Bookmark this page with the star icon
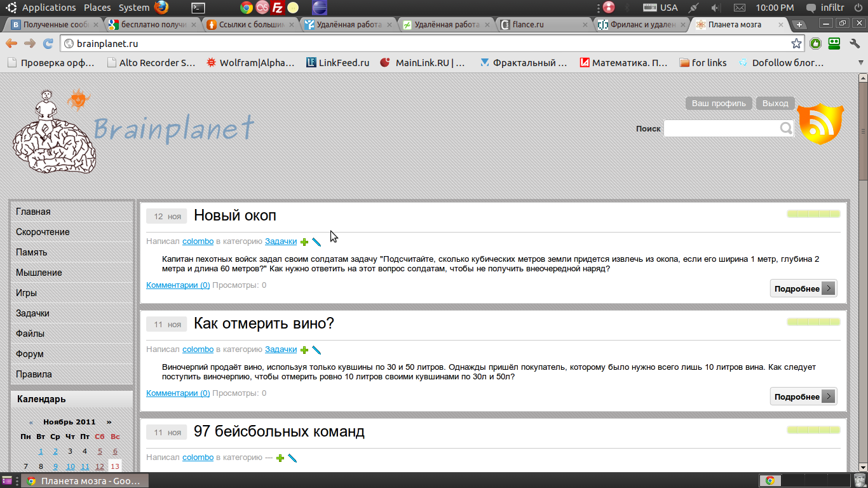The image size is (868, 488). [x=796, y=44]
